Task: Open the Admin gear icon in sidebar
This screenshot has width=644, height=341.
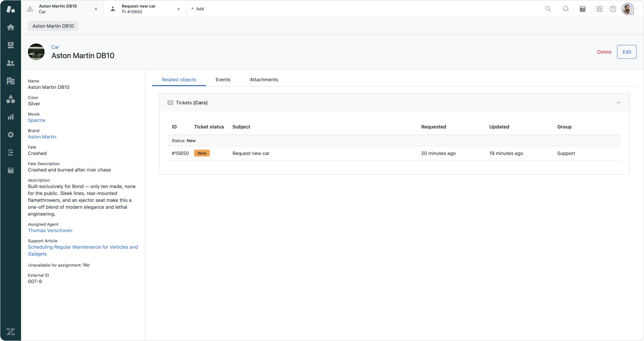Action: (11, 135)
